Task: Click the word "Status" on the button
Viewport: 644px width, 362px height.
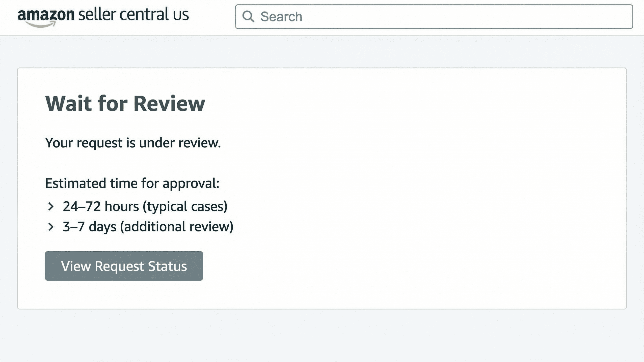Action: coord(168,266)
